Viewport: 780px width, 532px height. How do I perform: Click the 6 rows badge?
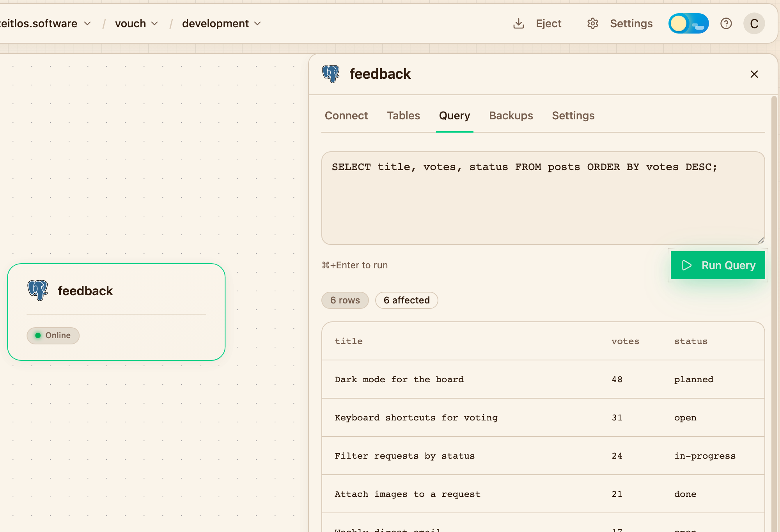(x=345, y=300)
